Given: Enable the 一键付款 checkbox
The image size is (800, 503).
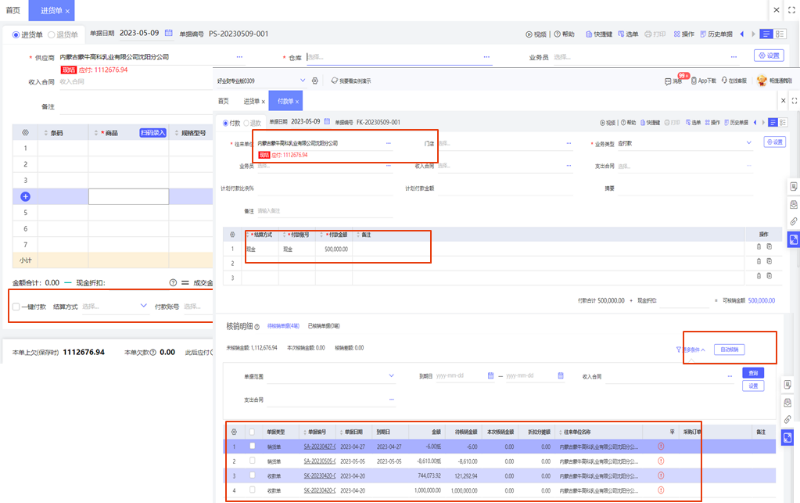Looking at the screenshot, I should point(16,306).
